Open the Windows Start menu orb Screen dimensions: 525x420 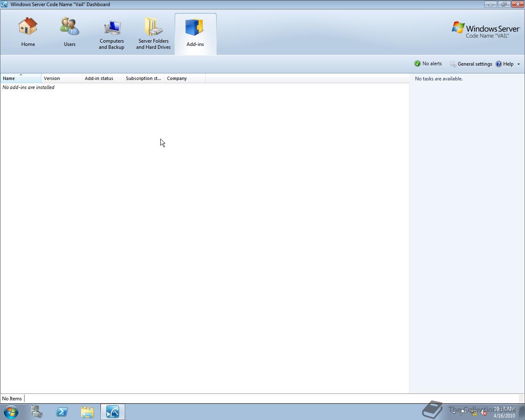[x=11, y=412]
